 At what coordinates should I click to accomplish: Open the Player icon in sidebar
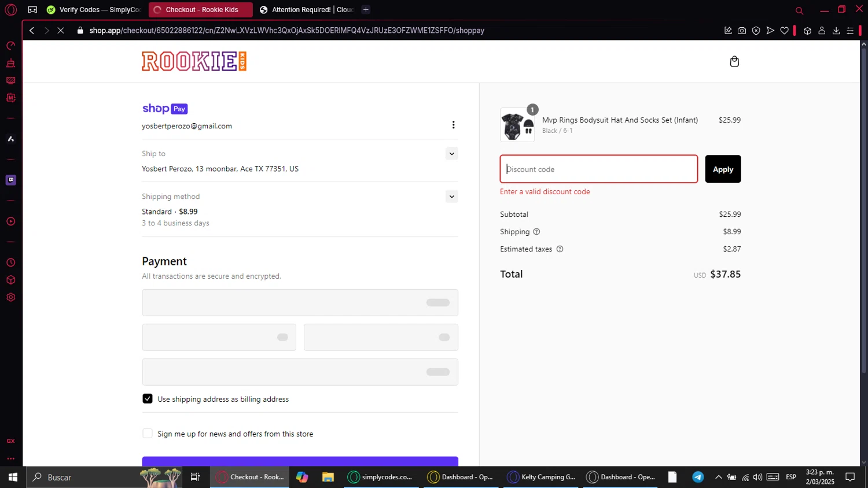click(x=10, y=221)
